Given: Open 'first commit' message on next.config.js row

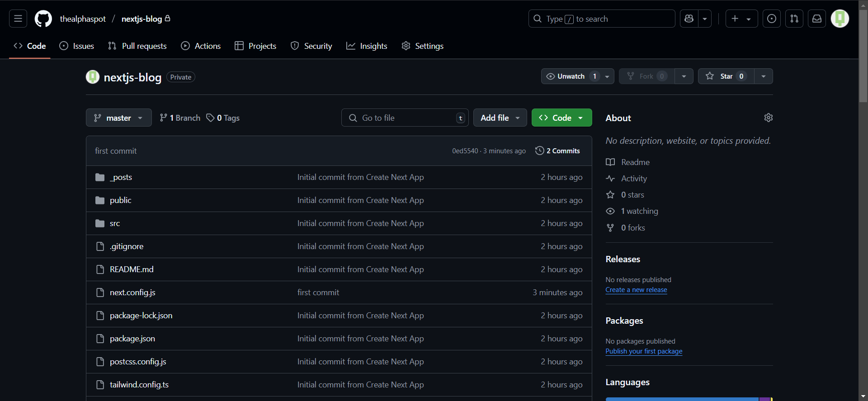Looking at the screenshot, I should coord(318,292).
